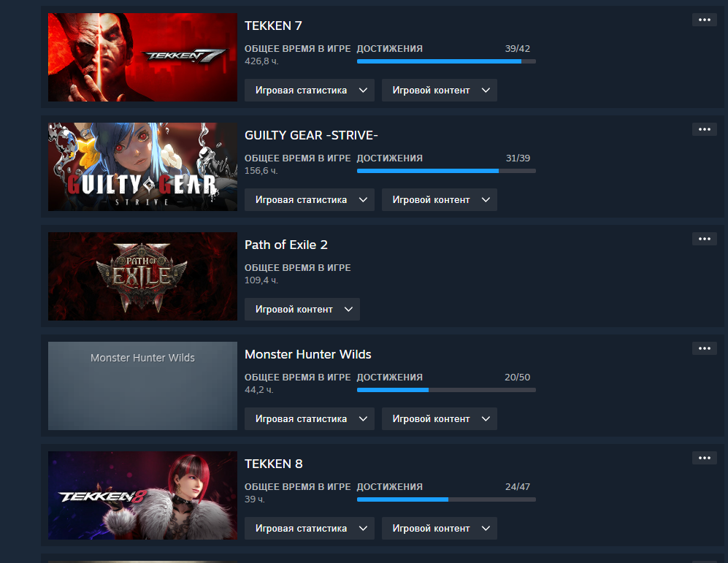Expand Игровой контент for Path of Exile 2
This screenshot has width=728, height=563.
302,309
